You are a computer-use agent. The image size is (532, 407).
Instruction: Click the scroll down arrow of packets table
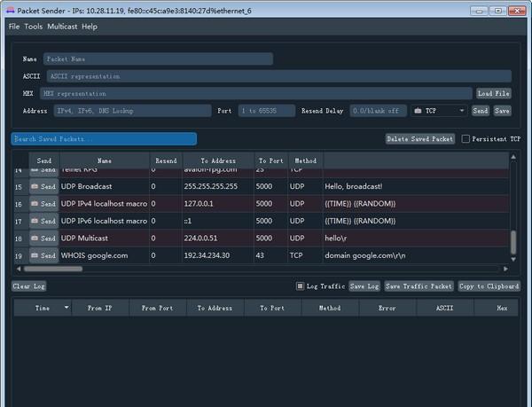(x=513, y=259)
